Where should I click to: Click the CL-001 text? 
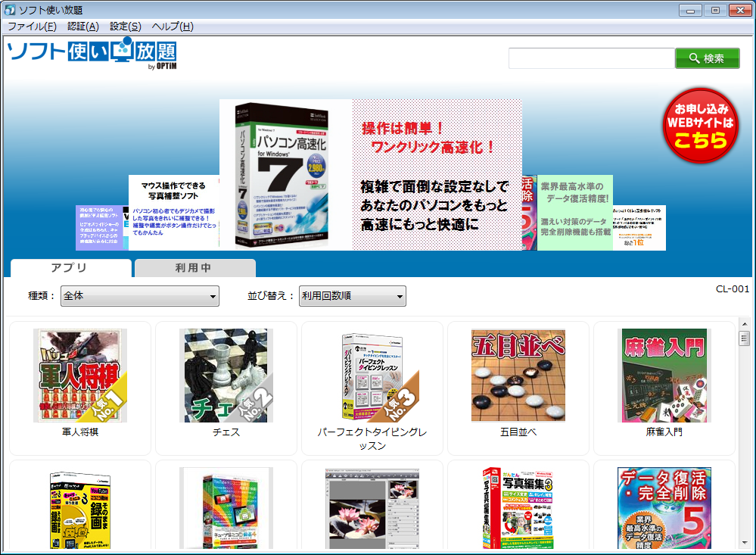(733, 289)
